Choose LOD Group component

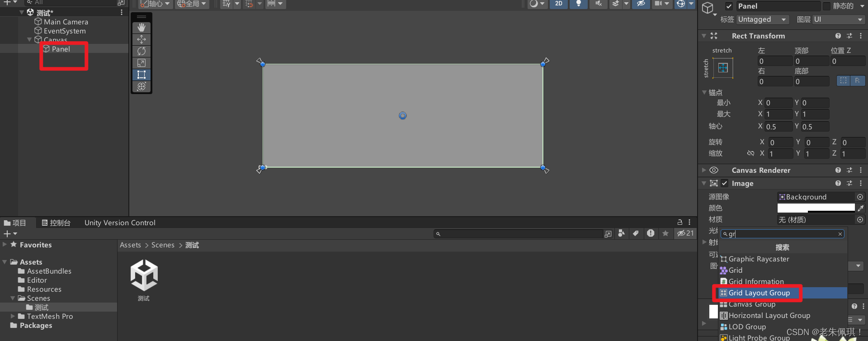[783, 327]
